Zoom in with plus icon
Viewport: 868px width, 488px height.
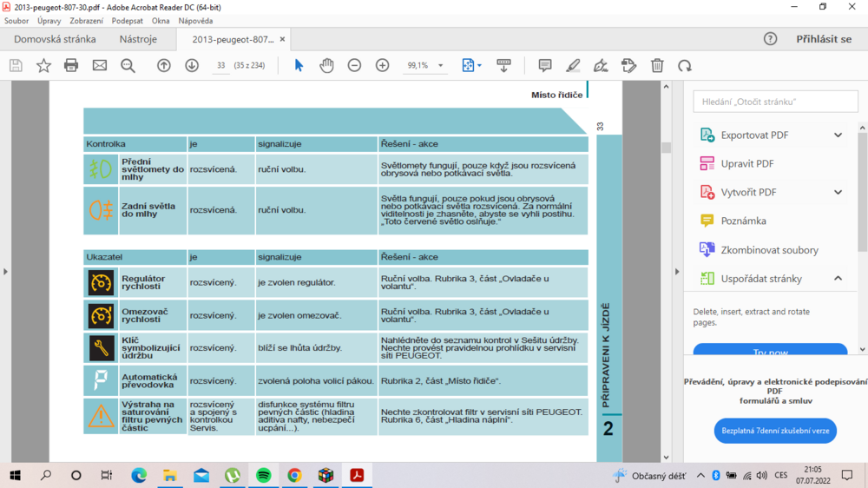[383, 65]
